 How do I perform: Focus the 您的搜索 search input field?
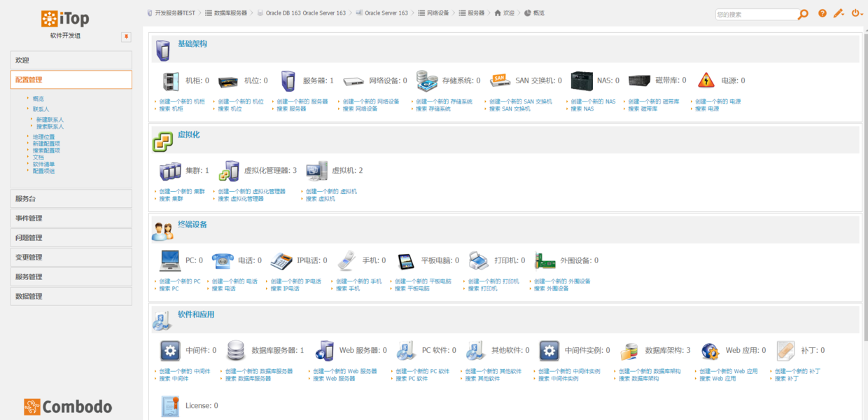[755, 14]
